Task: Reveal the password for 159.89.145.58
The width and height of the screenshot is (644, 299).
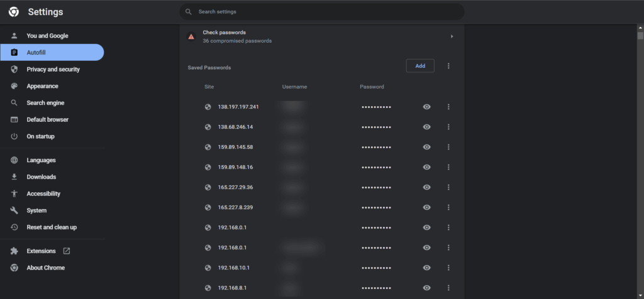Action: pos(427,147)
